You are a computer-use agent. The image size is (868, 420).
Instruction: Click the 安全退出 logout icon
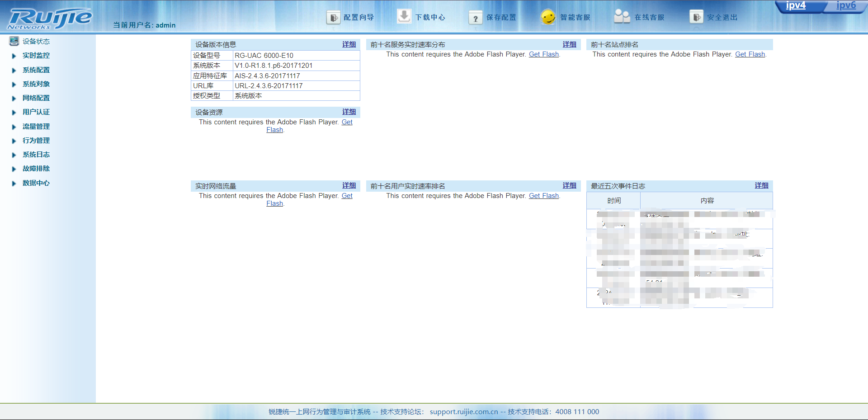(697, 17)
